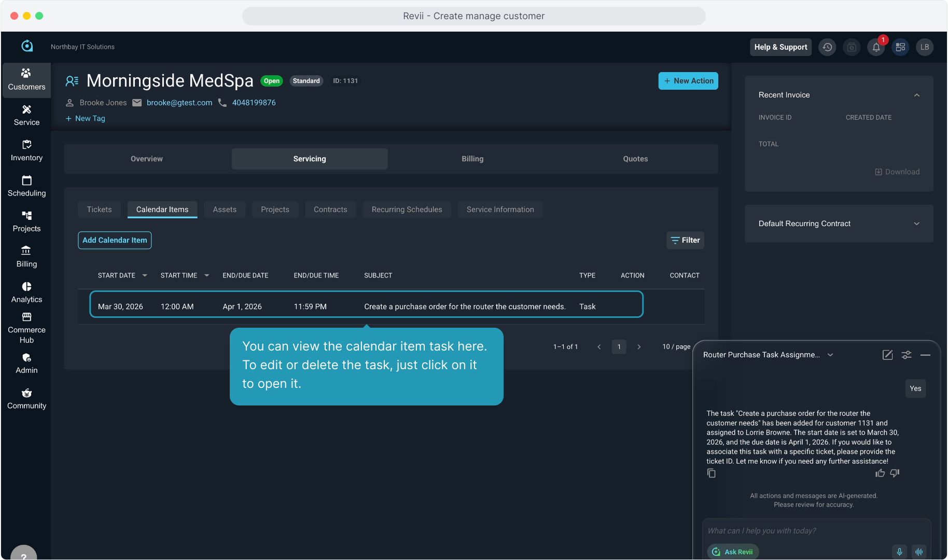
Task: Toggle the voice waveform mode button
Action: tap(919, 552)
